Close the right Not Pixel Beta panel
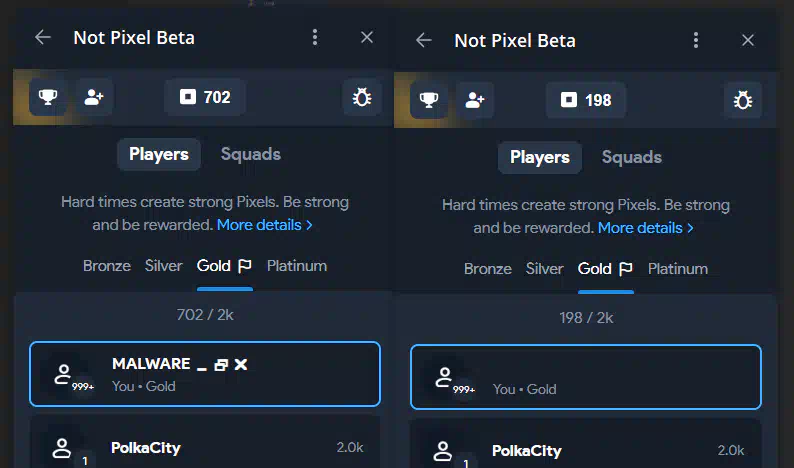Image resolution: width=794 pixels, height=468 pixels. click(748, 40)
